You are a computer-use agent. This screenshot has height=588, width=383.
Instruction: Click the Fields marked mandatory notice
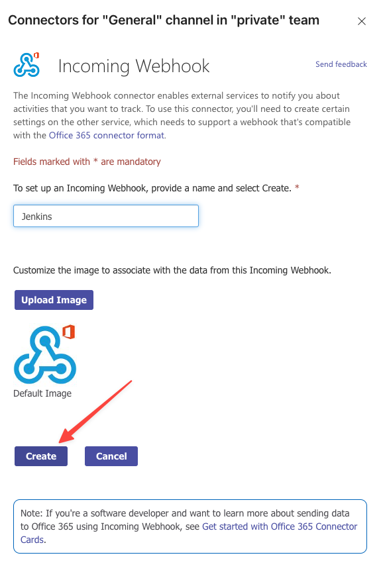pos(87,162)
